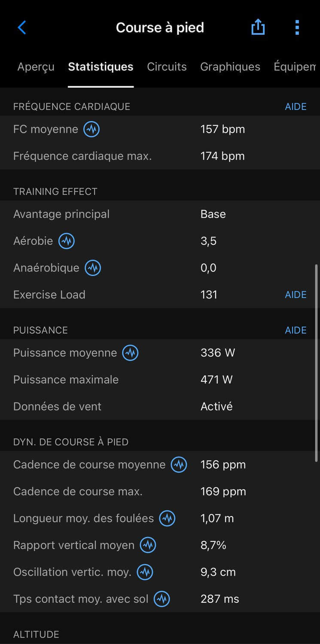Viewport: 320px width, 644px height.
Task: Open the three-dot more options menu
Action: pyautogui.click(x=297, y=28)
